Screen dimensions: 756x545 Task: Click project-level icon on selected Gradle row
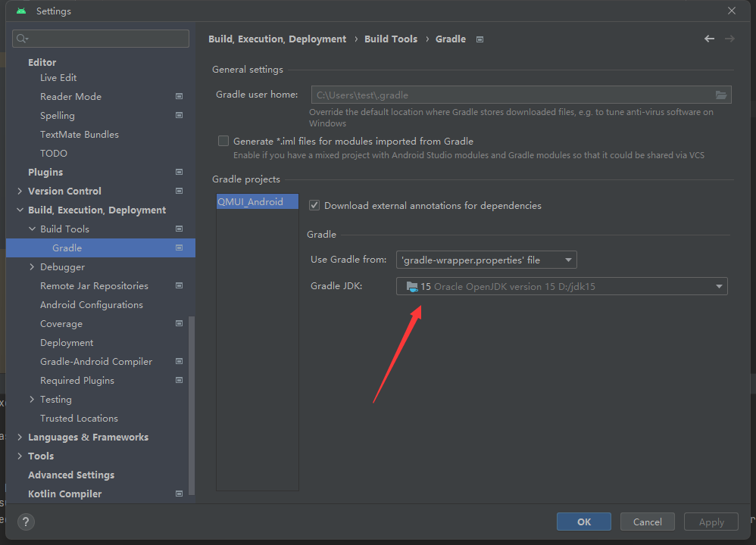tap(179, 248)
